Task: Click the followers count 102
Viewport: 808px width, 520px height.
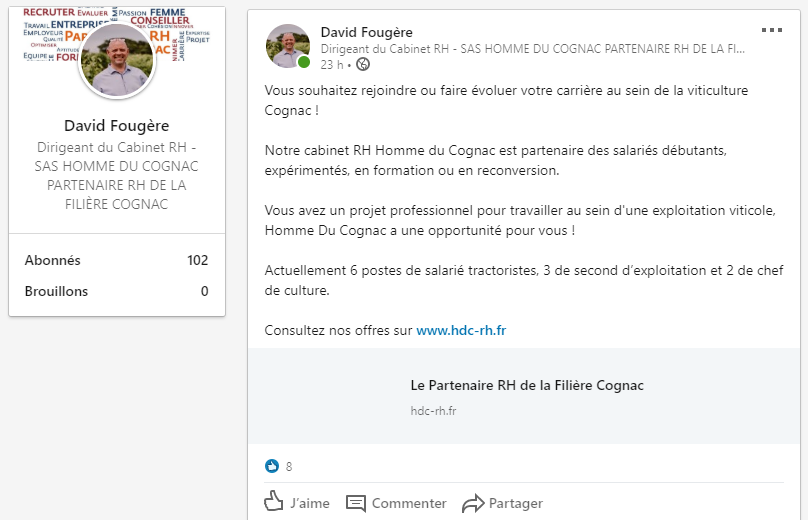Action: pos(197,260)
